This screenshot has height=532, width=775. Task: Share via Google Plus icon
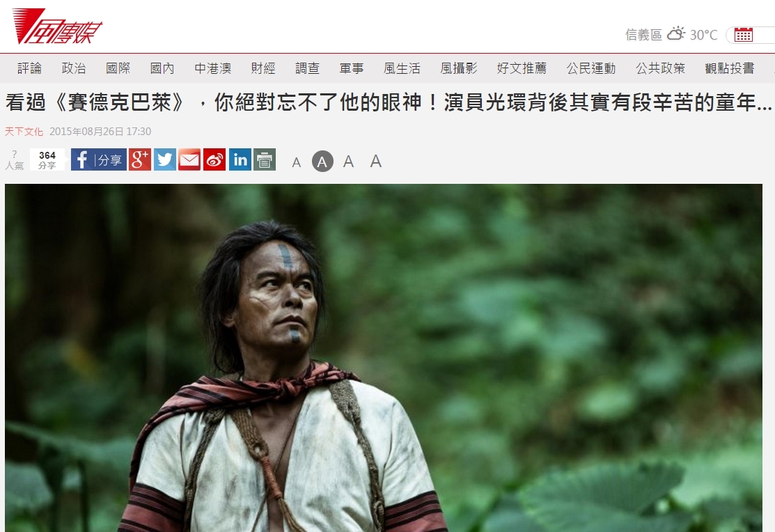(140, 159)
